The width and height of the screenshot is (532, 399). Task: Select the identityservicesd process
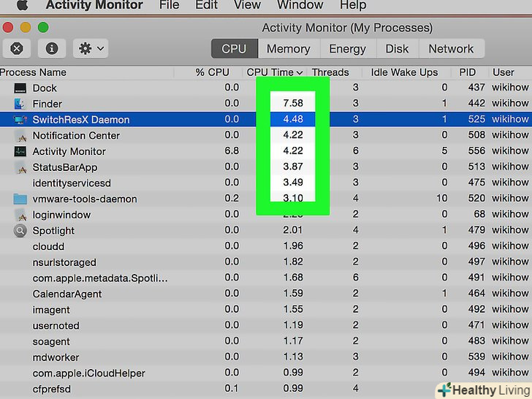pos(72,183)
